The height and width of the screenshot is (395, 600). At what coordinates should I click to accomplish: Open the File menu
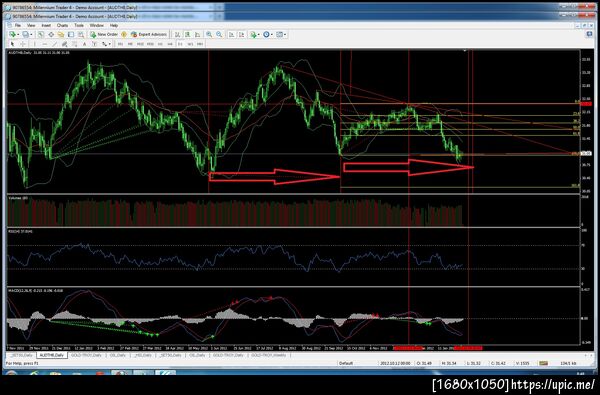(18, 25)
